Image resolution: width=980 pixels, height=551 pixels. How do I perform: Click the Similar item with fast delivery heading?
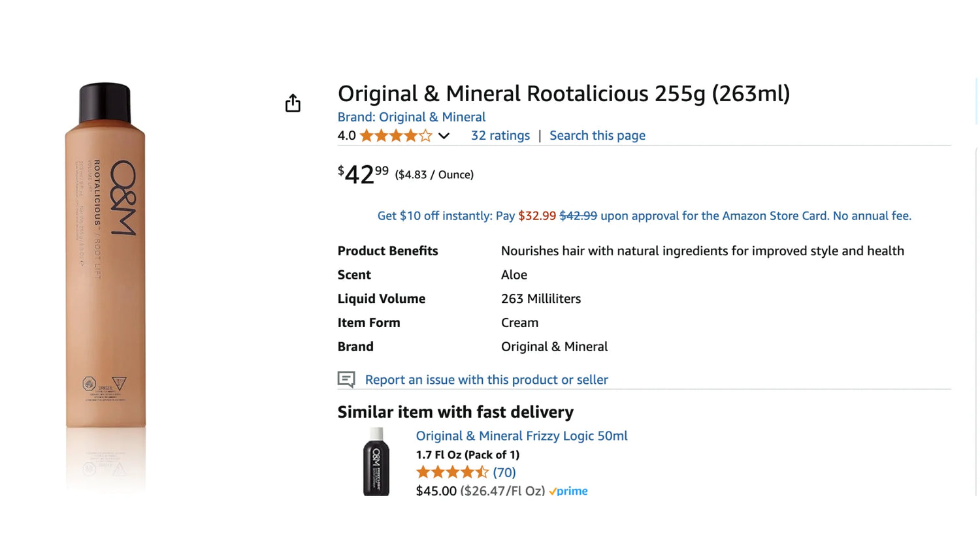(x=455, y=412)
